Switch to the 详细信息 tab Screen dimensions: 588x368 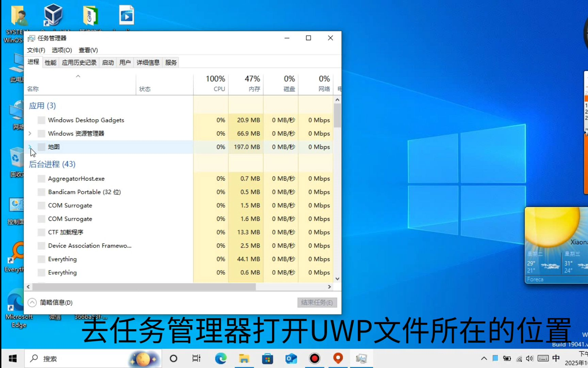pos(148,63)
